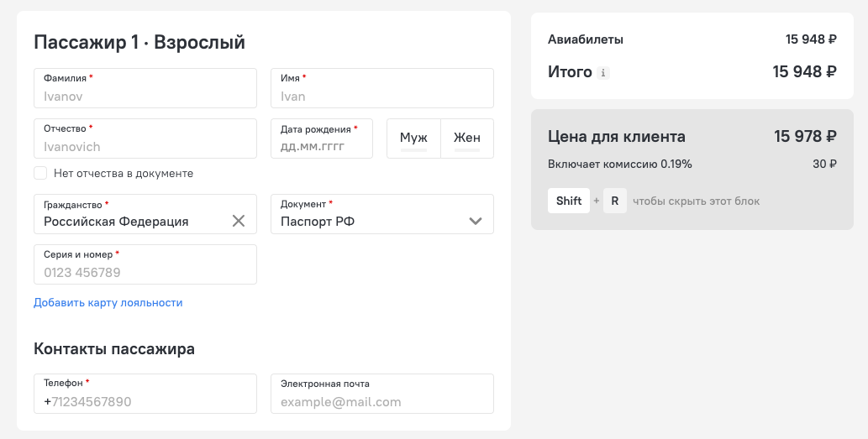
Task: Click the Отчество input field
Action: [x=145, y=138]
